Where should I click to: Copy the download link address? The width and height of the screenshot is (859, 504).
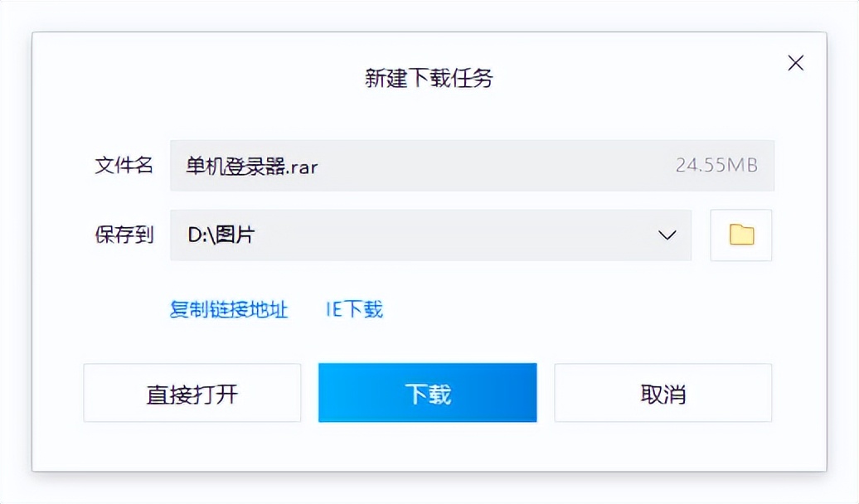click(230, 309)
